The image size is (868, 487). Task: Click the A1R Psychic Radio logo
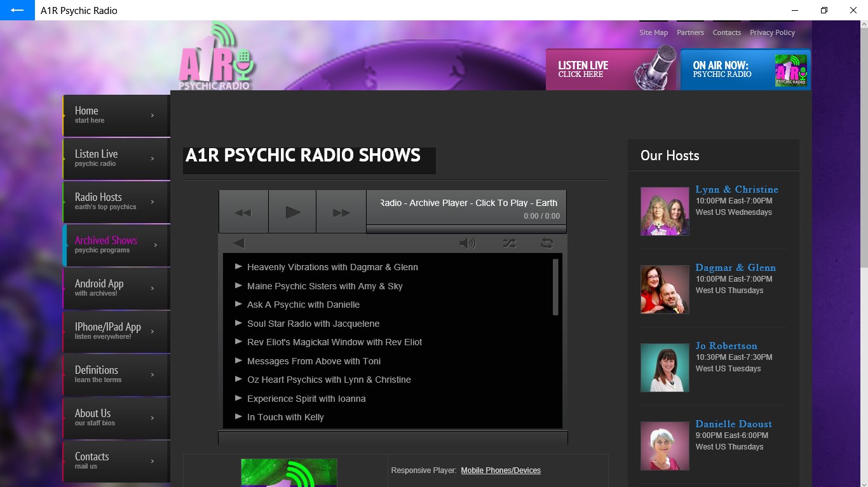[217, 57]
